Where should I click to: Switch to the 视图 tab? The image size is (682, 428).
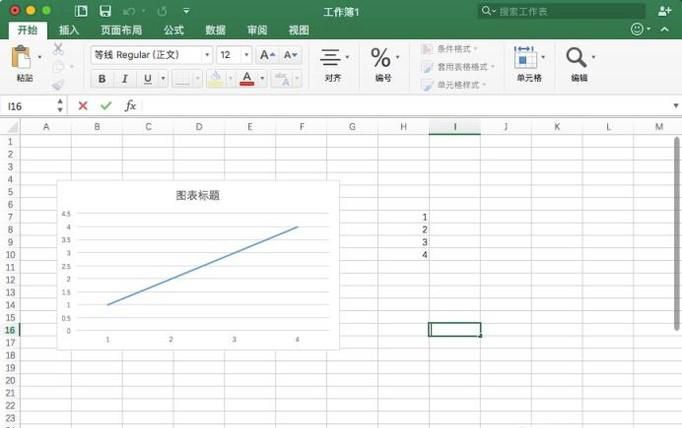click(x=299, y=30)
